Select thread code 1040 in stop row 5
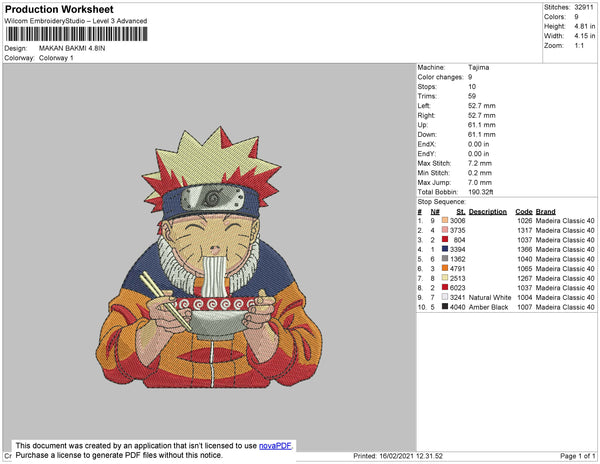Viewport: 600px width, 464px height. click(x=524, y=259)
